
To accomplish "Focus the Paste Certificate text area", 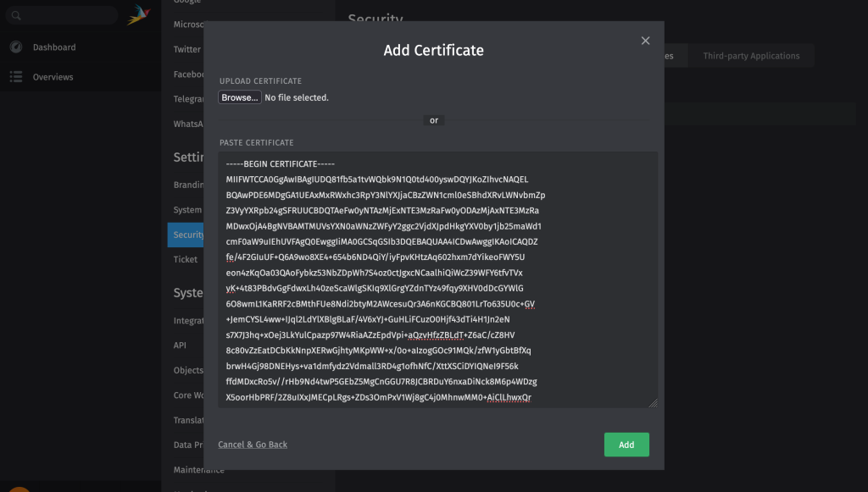I will click(x=437, y=279).
